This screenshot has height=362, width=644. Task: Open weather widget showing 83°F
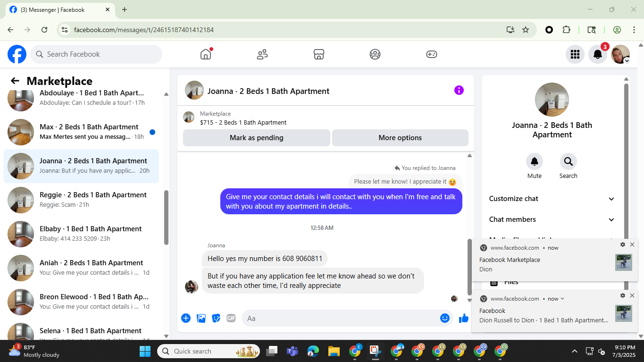click(x=34, y=351)
